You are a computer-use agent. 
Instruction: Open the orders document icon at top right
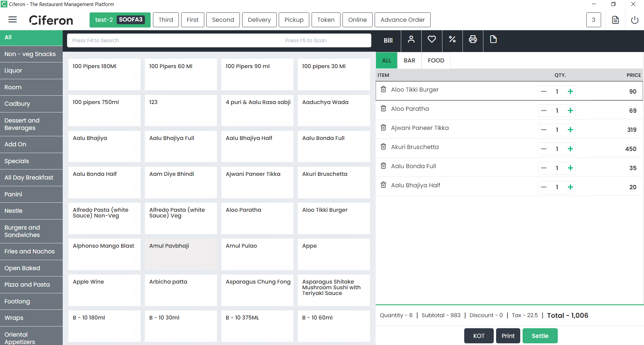[x=615, y=20]
